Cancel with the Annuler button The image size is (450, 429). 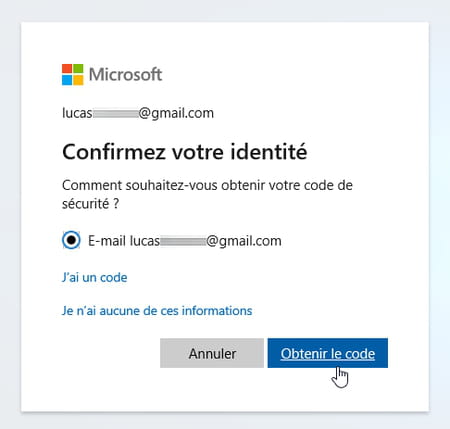point(212,353)
